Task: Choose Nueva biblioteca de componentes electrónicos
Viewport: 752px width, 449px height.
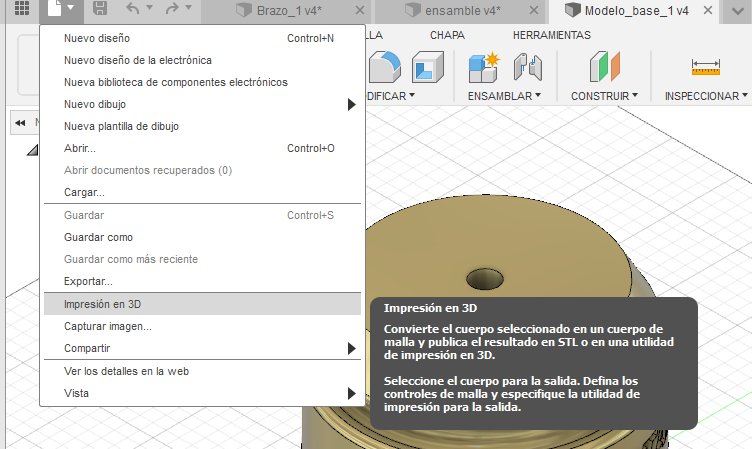Action: point(202,83)
